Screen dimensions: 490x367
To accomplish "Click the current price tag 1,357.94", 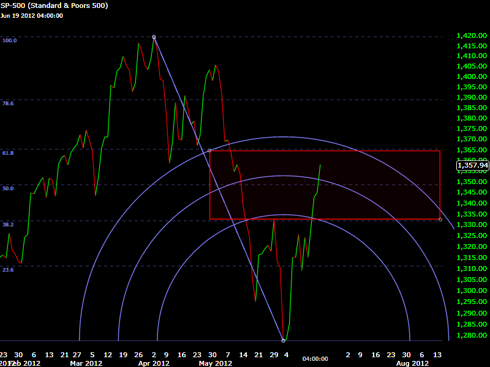I will pos(473,166).
